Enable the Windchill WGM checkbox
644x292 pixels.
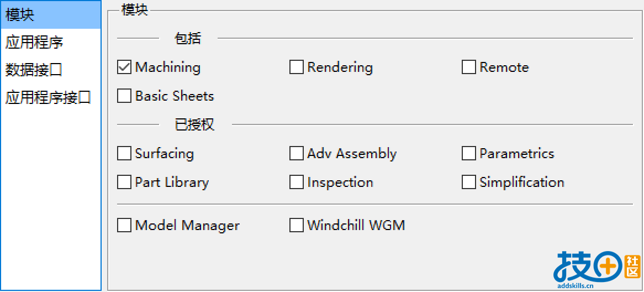[296, 226]
